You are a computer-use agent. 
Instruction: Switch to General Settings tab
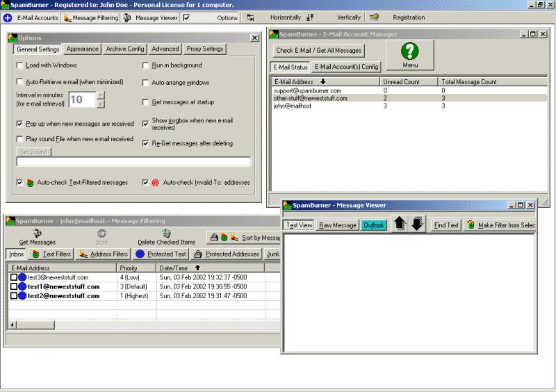coord(38,49)
